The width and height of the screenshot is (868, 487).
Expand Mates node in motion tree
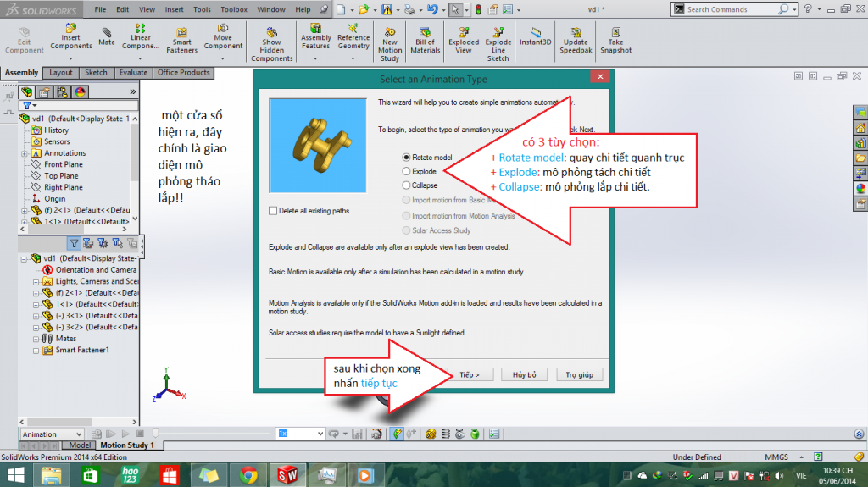point(36,339)
